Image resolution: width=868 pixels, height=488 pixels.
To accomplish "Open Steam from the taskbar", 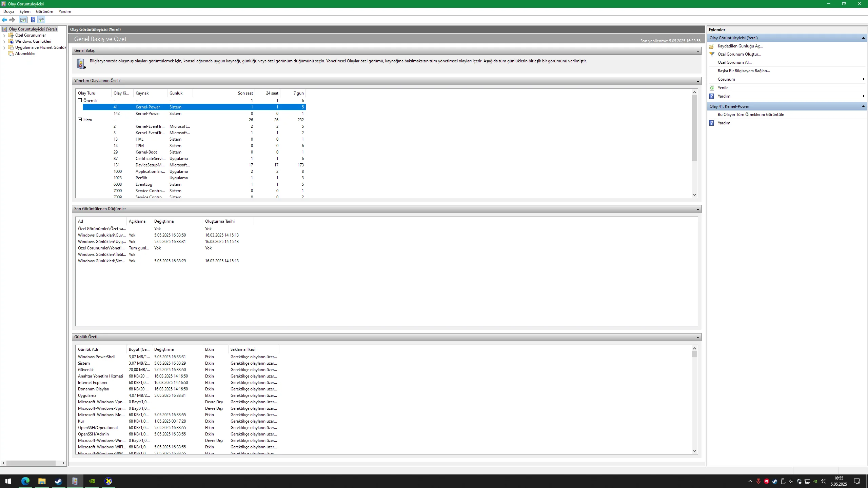I will click(x=58, y=481).
